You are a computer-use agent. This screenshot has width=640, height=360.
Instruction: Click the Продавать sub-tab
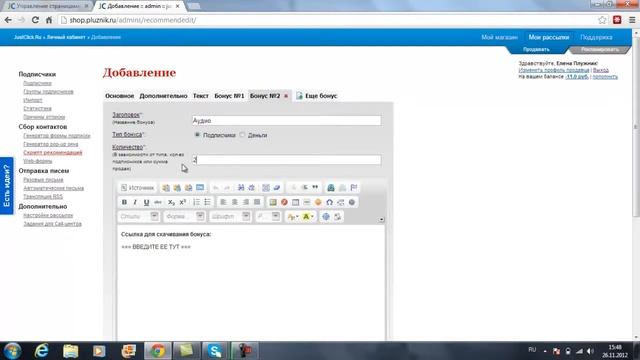(x=536, y=49)
